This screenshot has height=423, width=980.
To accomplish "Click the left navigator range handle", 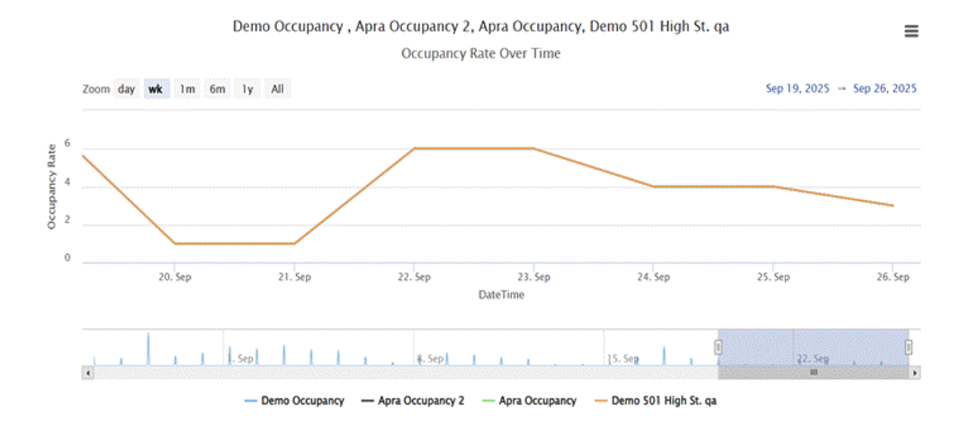I will click(x=718, y=347).
